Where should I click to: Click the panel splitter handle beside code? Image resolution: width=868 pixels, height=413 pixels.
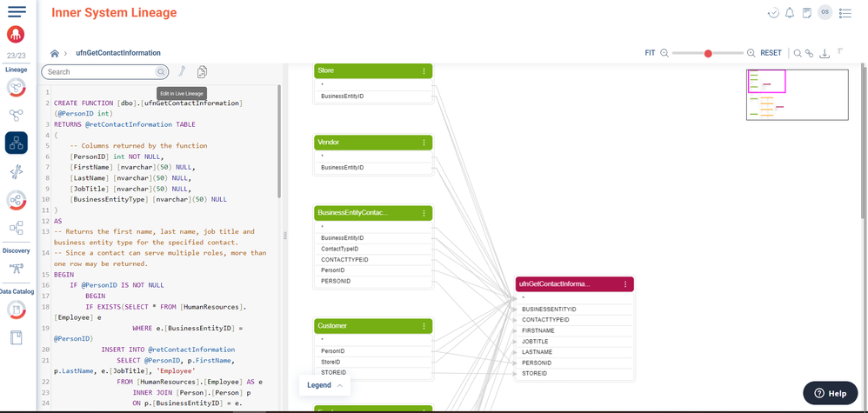[x=285, y=236]
